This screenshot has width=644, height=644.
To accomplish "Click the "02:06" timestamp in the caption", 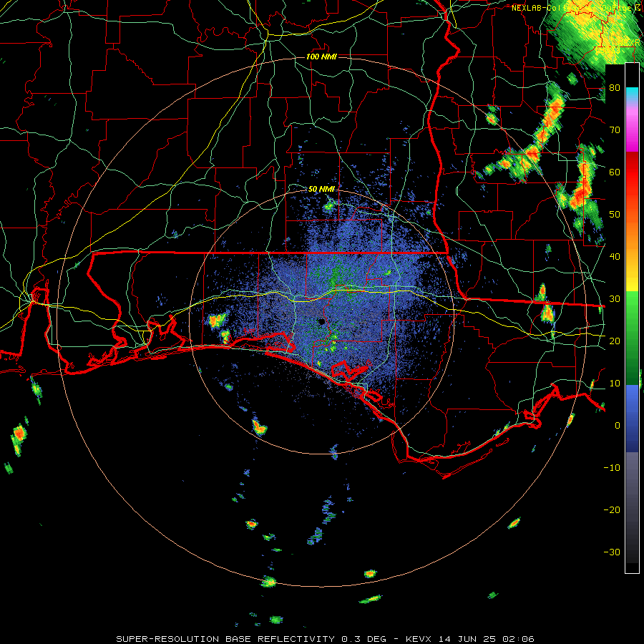I will 518,639.
